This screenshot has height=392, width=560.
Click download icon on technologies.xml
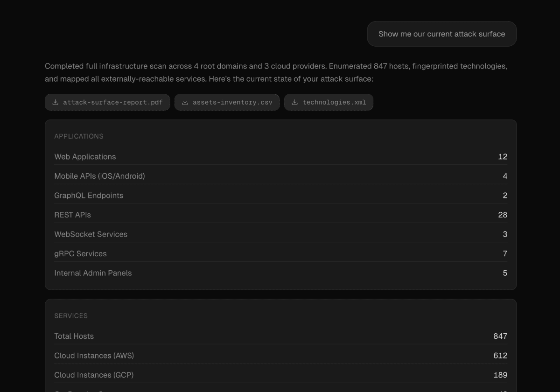pos(294,102)
